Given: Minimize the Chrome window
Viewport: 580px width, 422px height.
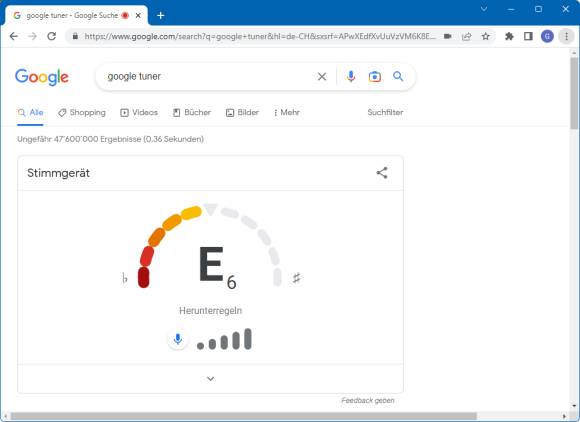Looking at the screenshot, I should [511, 9].
